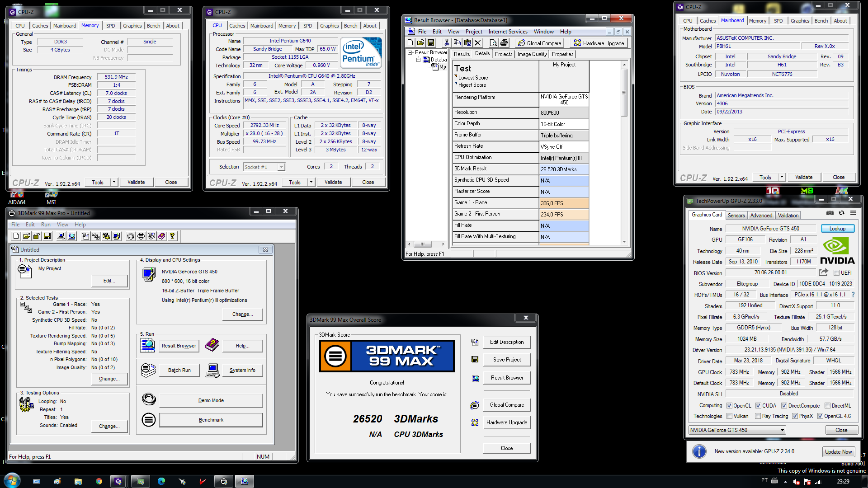Collapse the Result Browser tree root node
This screenshot has height=488, width=868.
pos(410,52)
